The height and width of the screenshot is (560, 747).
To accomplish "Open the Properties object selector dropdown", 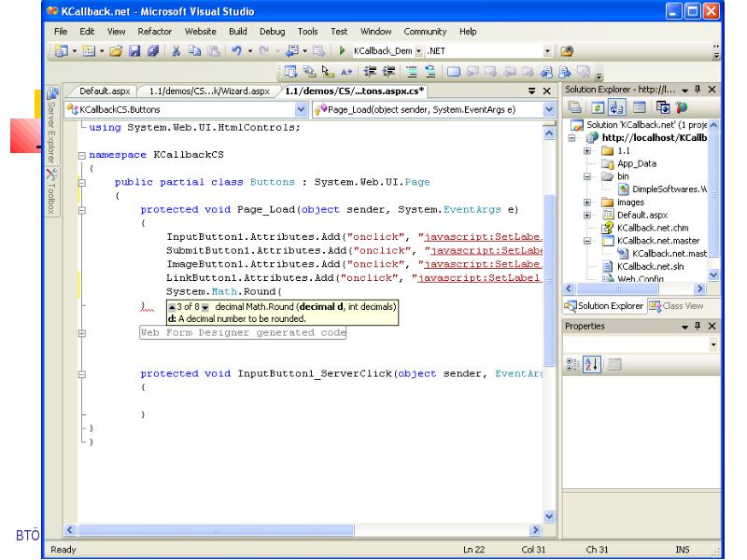I will tap(713, 344).
